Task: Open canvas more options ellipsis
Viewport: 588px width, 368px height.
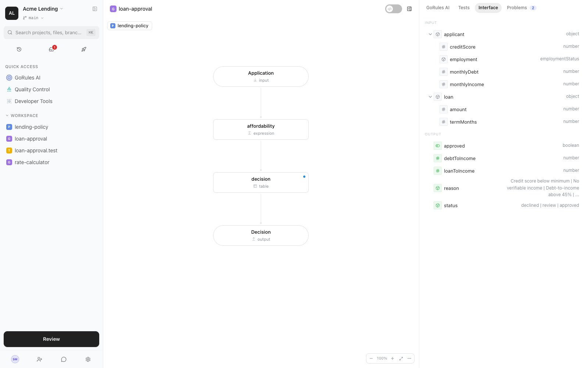Action: 409,358
